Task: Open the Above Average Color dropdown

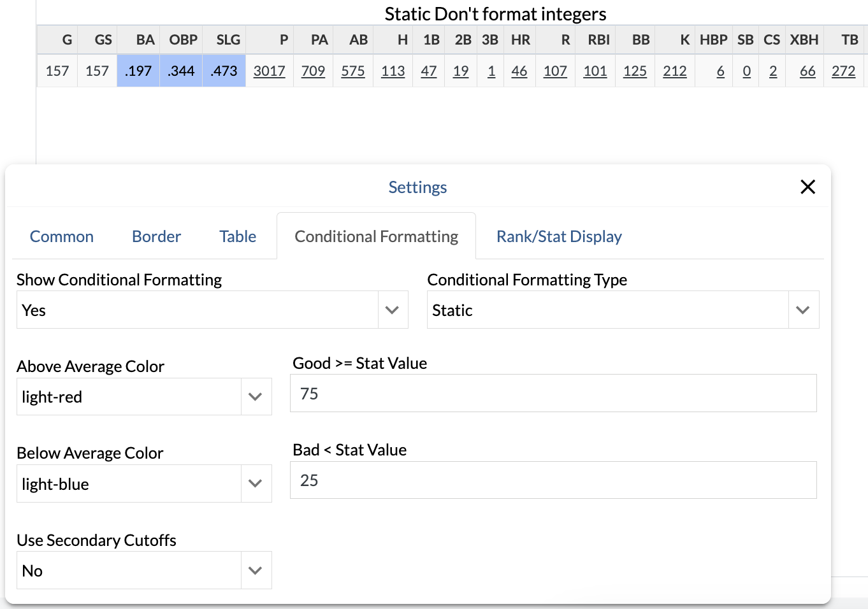Action: (x=144, y=397)
